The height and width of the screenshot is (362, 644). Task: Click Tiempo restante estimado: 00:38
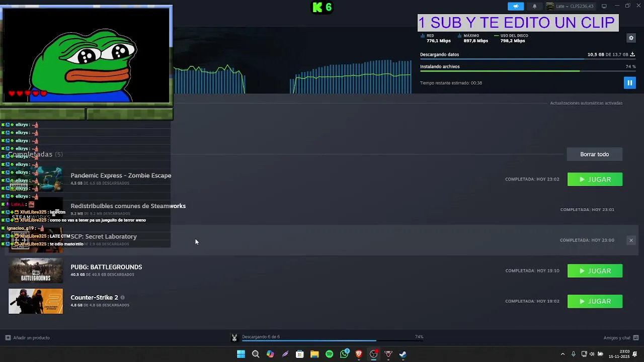point(451,83)
